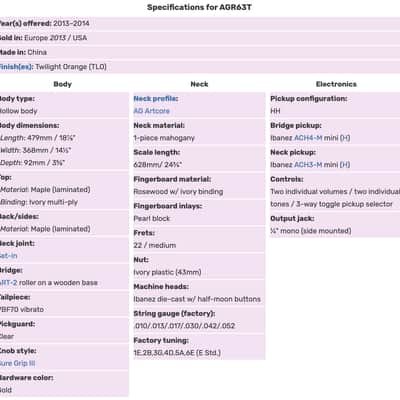Click the Twilight Orange (TLO) finish text
This screenshot has height=400, width=400.
[71, 67]
